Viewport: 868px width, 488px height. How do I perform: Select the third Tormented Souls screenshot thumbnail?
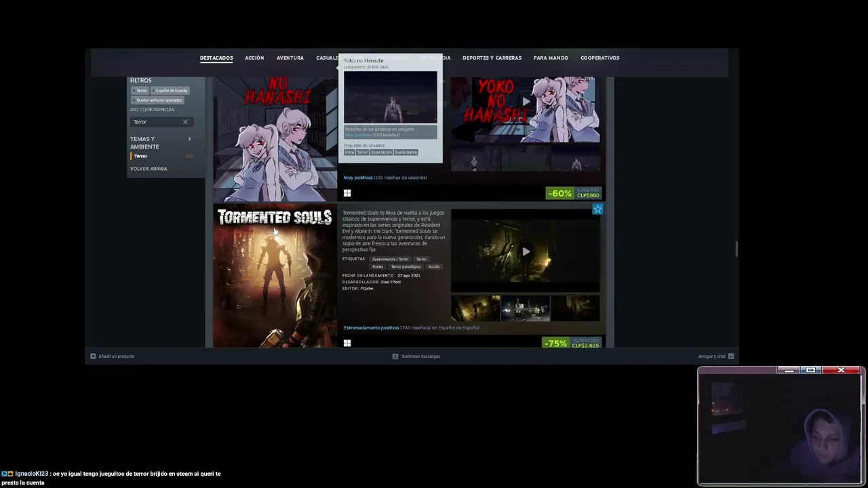[x=576, y=308]
